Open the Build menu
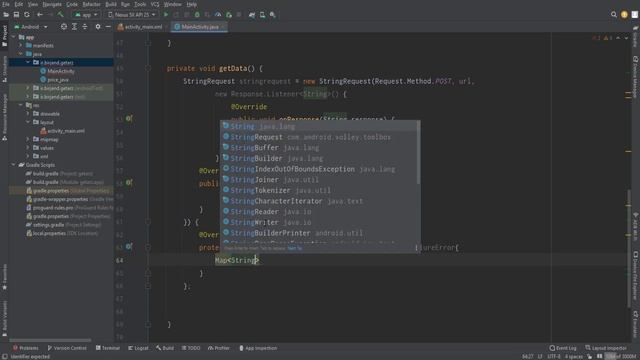Image resolution: width=640 pixels, height=360 pixels. pyautogui.click(x=111, y=4)
